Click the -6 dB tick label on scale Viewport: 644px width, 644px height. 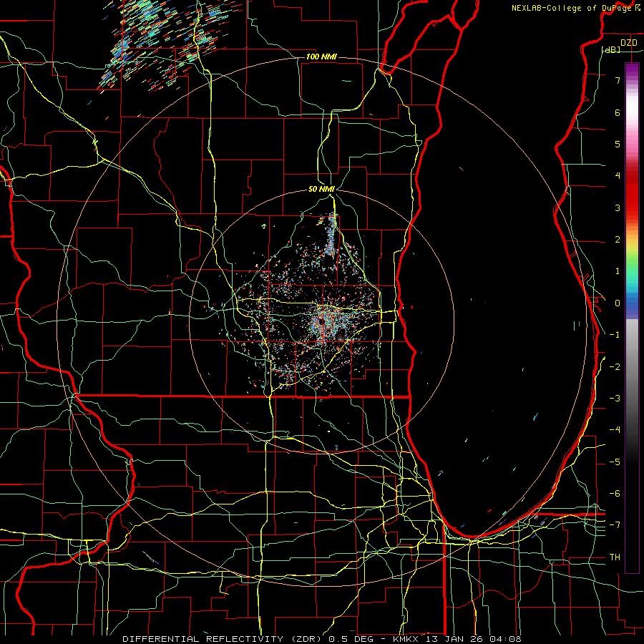click(615, 494)
